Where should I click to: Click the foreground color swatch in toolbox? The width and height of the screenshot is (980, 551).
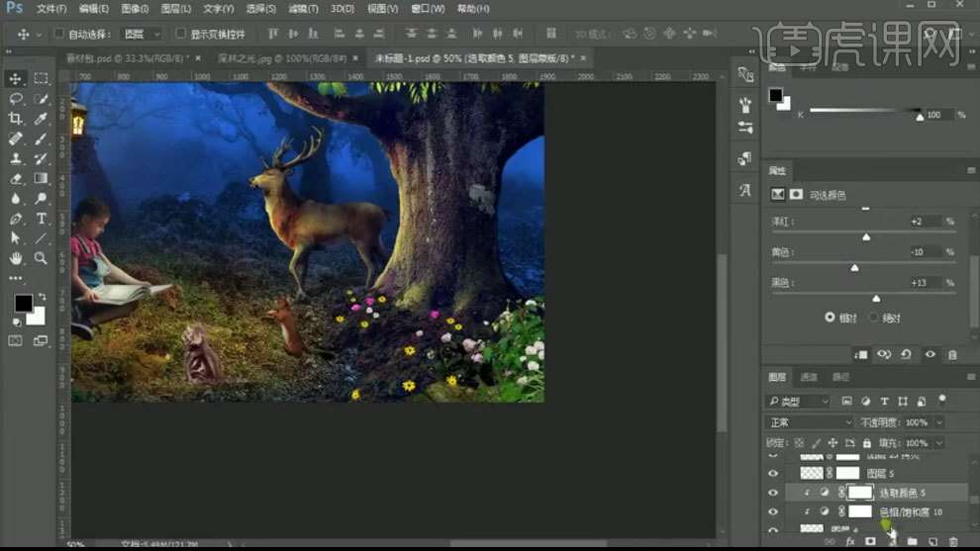pos(23,303)
